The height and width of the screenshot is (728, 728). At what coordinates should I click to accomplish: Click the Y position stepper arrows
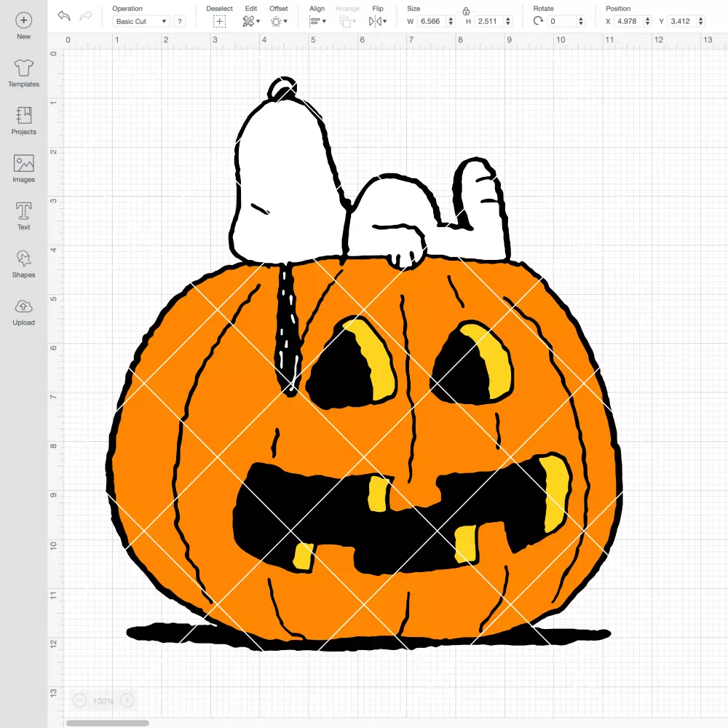(x=701, y=21)
